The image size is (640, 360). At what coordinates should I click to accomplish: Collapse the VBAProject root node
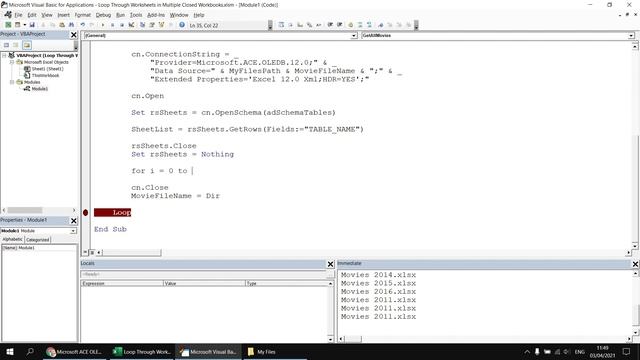pos(4,55)
